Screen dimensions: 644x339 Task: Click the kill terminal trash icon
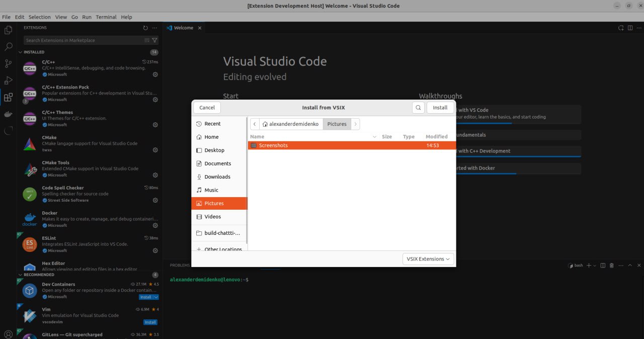(612, 266)
